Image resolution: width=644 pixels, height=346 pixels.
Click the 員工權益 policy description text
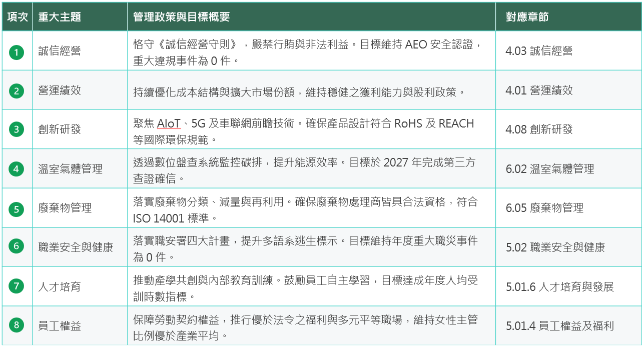click(x=305, y=326)
